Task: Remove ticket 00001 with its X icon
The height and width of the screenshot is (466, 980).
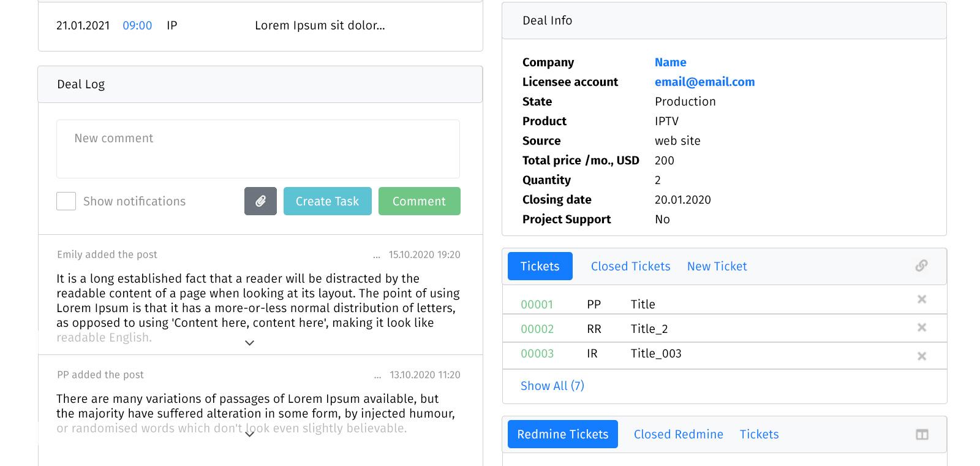Action: point(921,299)
